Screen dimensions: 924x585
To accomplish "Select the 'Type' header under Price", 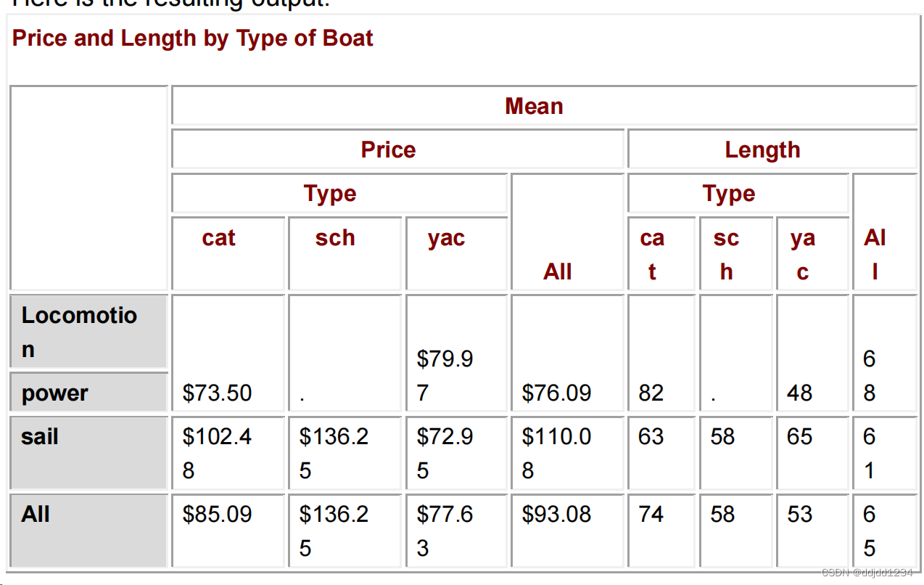I will 339,193.
